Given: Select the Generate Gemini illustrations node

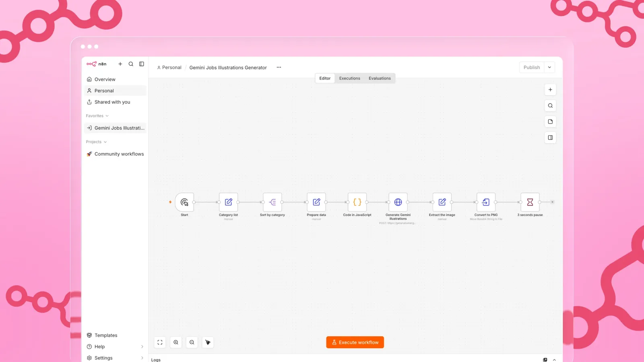Looking at the screenshot, I should click(398, 202).
